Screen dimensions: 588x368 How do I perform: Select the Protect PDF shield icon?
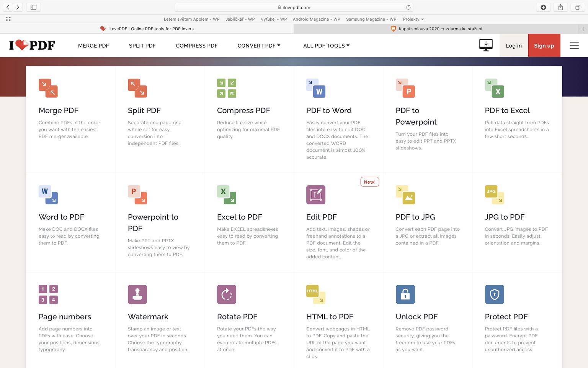494,294
